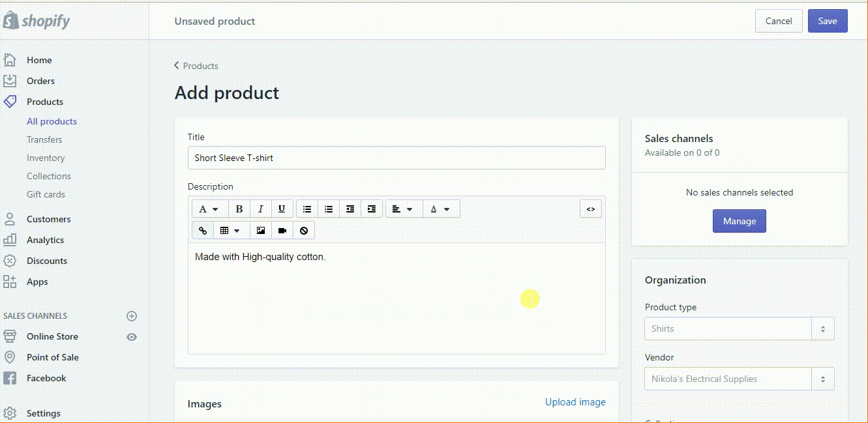
Task: Click the Upload image link
Action: (x=575, y=402)
